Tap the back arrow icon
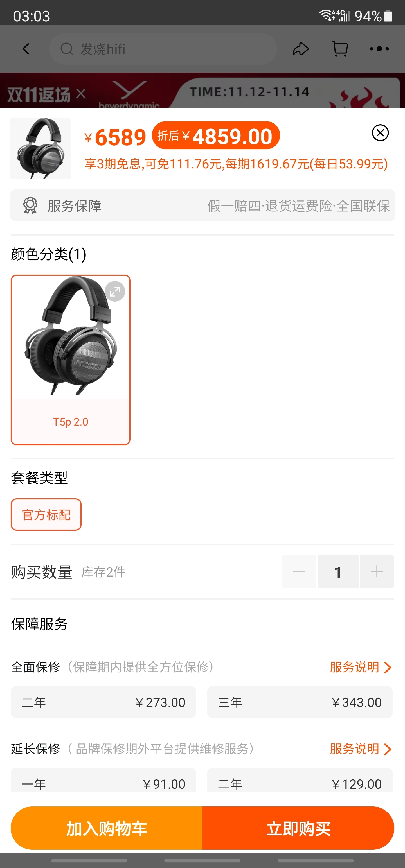This screenshot has width=405, height=868. [x=26, y=49]
